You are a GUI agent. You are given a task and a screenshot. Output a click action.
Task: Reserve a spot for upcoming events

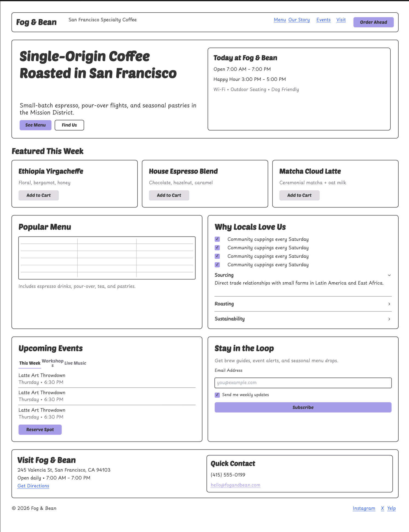pos(40,429)
